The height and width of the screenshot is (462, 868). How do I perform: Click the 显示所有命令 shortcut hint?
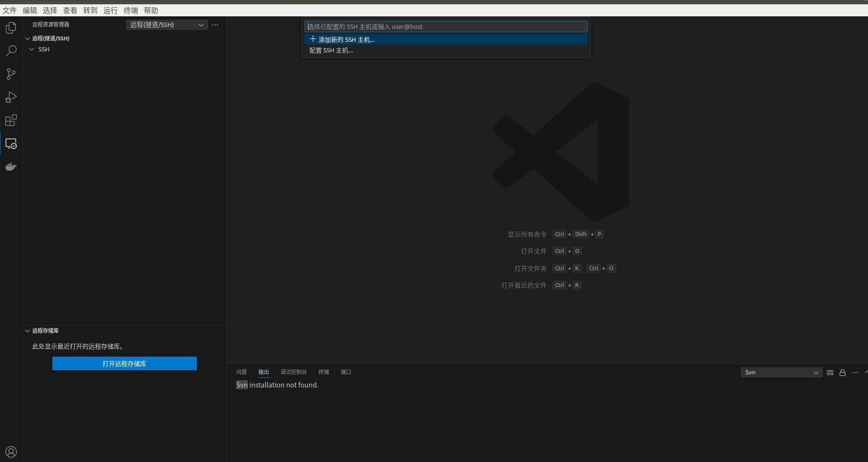(527, 235)
